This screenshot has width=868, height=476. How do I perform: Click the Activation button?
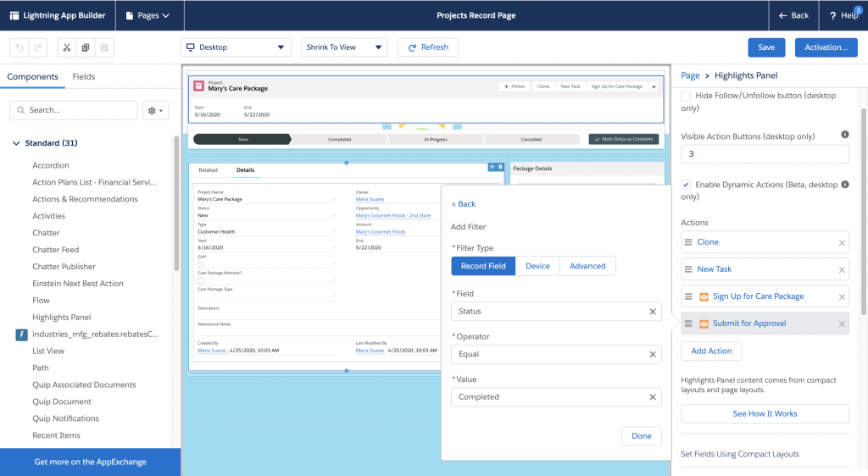pyautogui.click(x=826, y=47)
